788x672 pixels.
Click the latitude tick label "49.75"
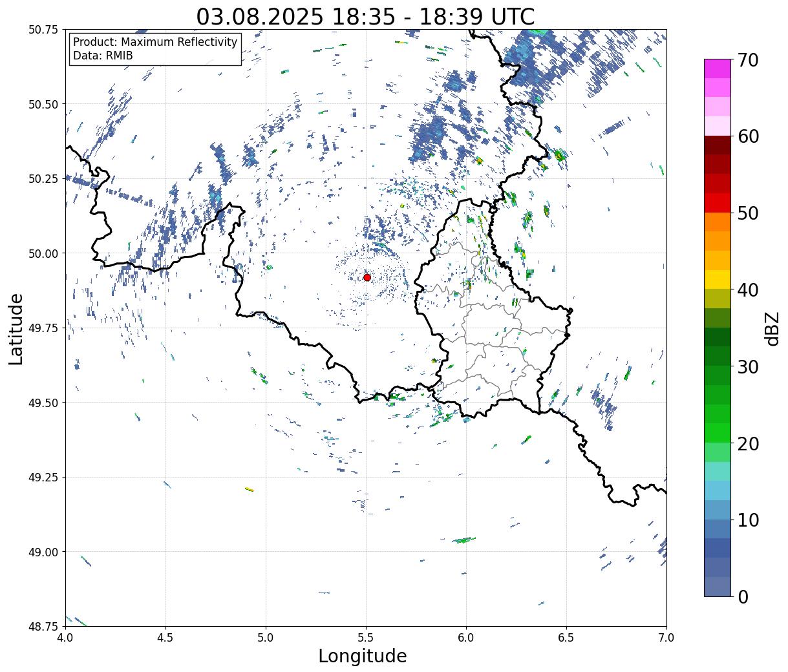[x=43, y=328]
